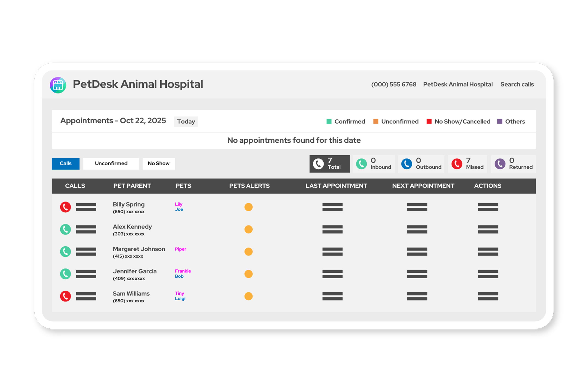Click the PetDesk Animal Hospital logo
The image size is (588, 392).
58,85
